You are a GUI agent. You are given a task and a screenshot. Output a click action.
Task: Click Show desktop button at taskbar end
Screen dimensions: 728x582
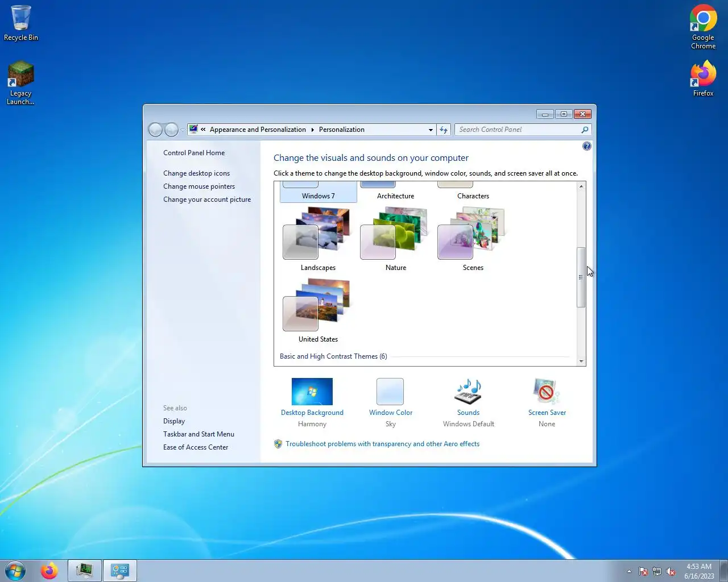tap(724, 571)
